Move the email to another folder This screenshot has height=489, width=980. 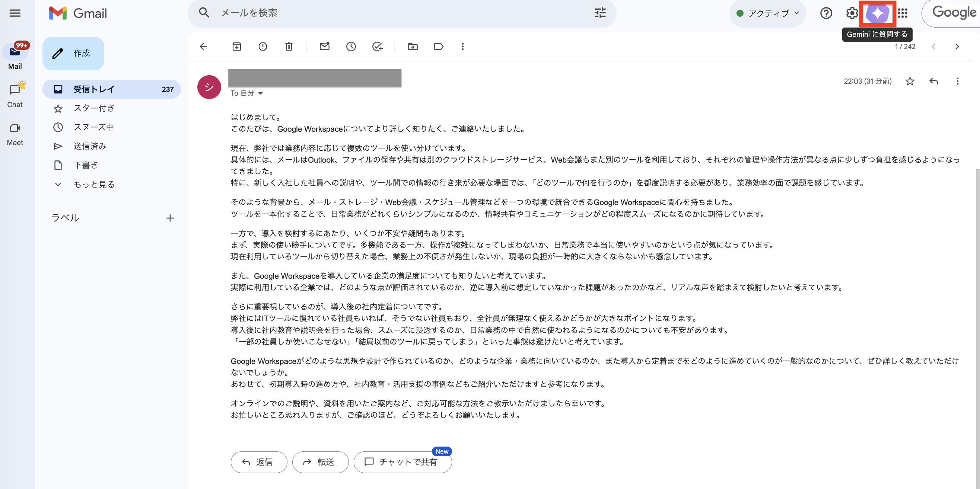pos(413,47)
